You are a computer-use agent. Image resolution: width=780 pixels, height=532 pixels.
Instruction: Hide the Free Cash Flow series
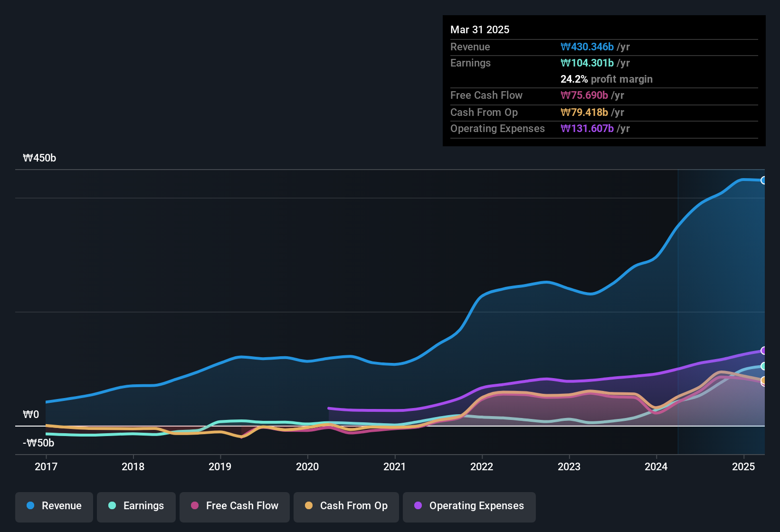point(234,506)
